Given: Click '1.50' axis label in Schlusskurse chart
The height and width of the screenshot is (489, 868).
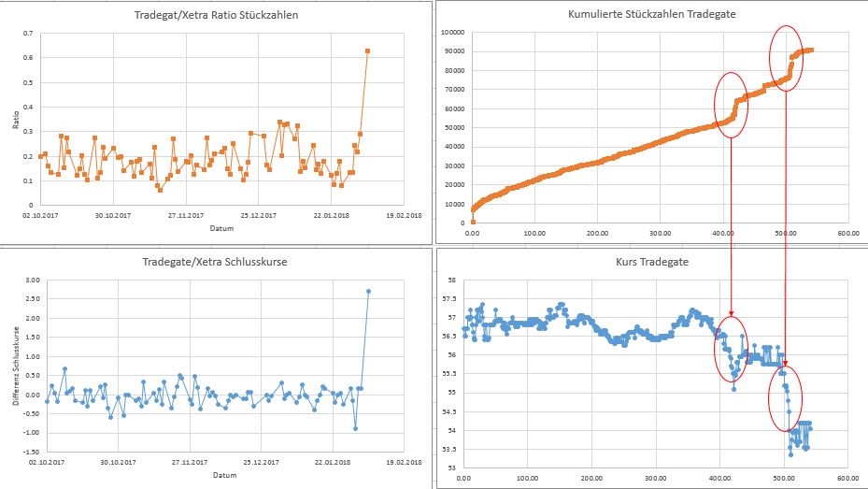Looking at the screenshot, I should click(x=33, y=338).
